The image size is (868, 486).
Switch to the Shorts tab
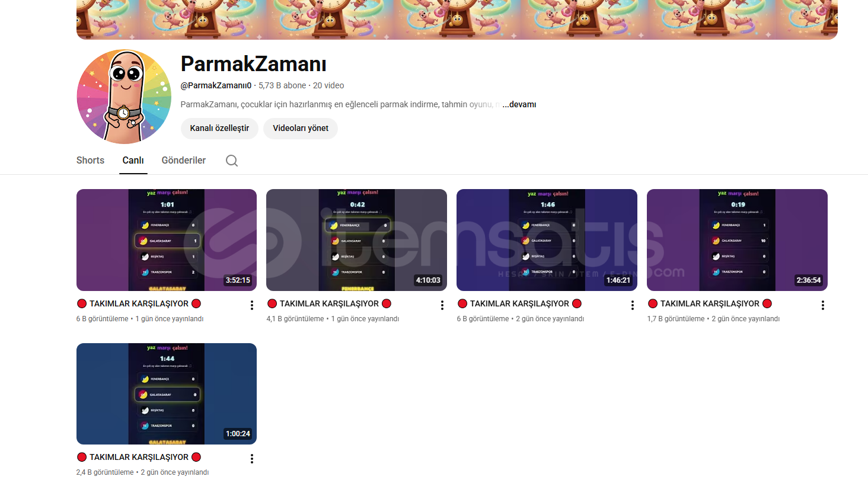(90, 161)
